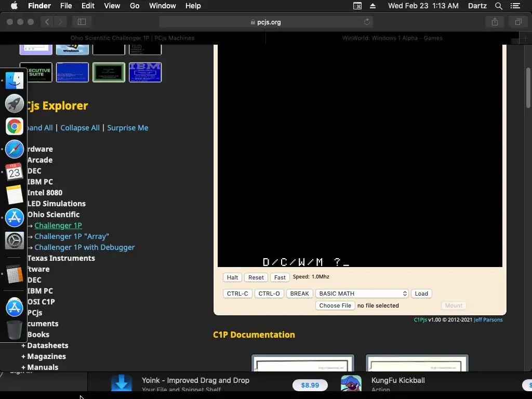The height and width of the screenshot is (399, 532).
Task: Open Challenger 1P "Array" link
Action: click(72, 236)
